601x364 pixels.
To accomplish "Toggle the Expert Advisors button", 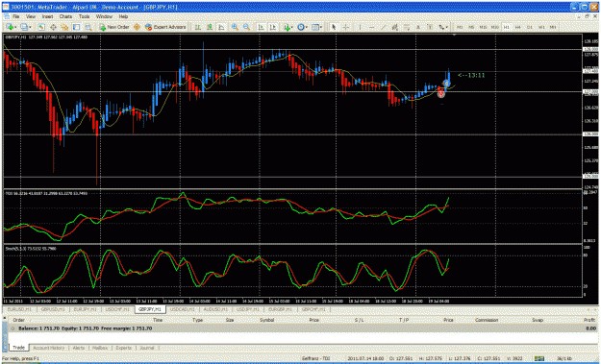I will [x=165, y=27].
